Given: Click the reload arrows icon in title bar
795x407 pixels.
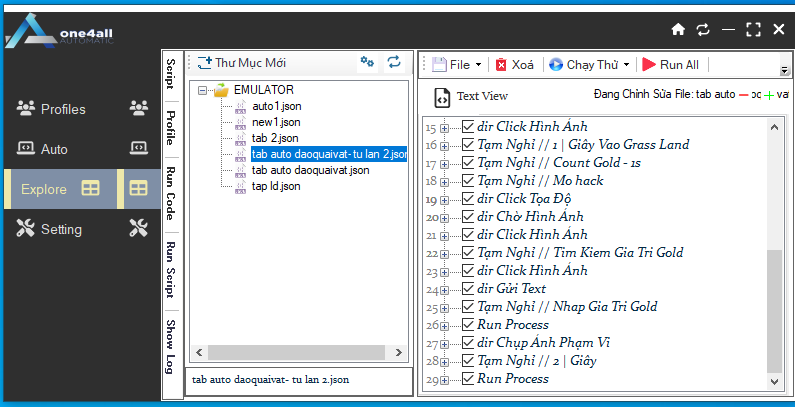Looking at the screenshot, I should coord(703,29).
